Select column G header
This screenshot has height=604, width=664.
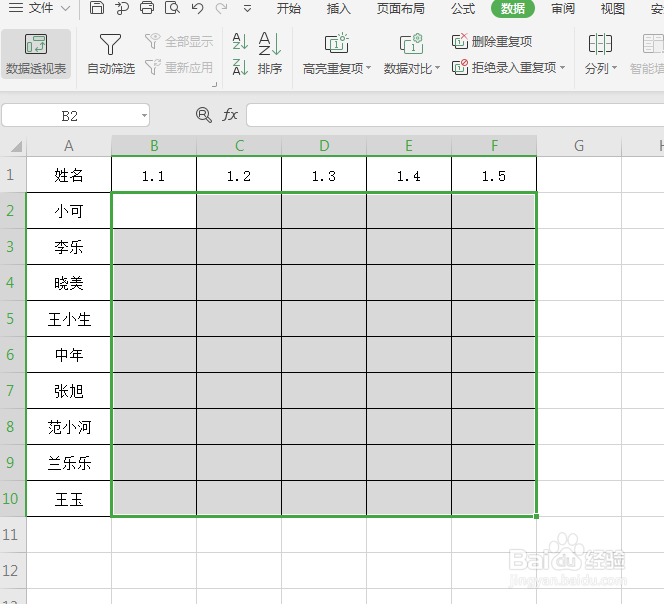coord(579,146)
